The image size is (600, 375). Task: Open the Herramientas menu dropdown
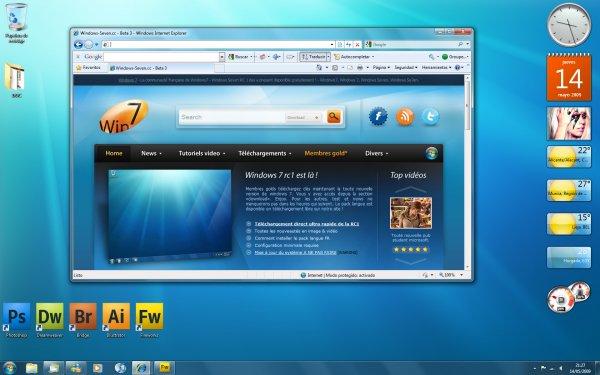(437, 68)
